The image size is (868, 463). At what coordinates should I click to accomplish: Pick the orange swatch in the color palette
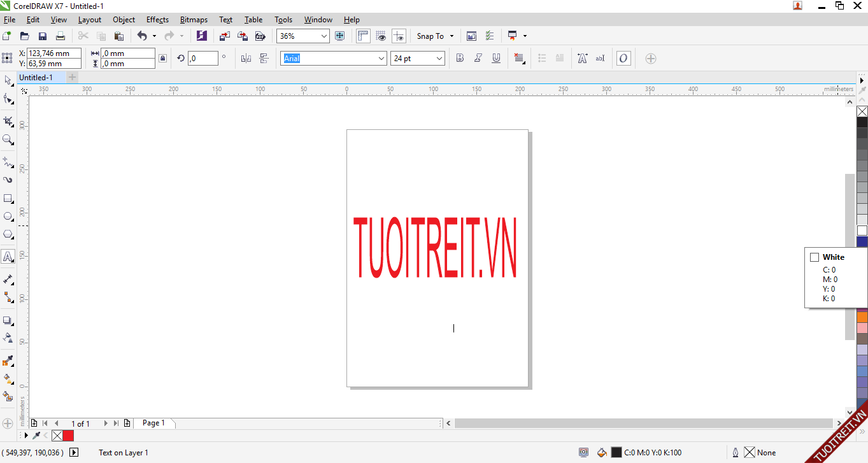(x=862, y=317)
